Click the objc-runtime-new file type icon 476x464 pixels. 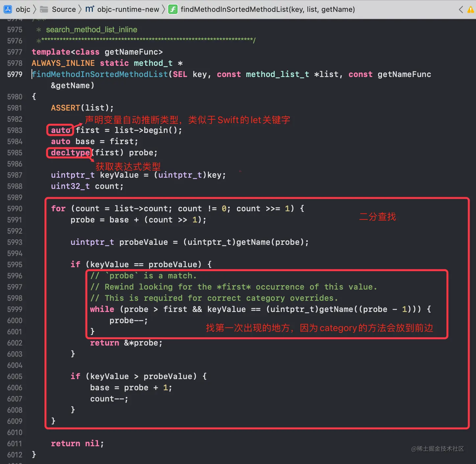(x=90, y=9)
